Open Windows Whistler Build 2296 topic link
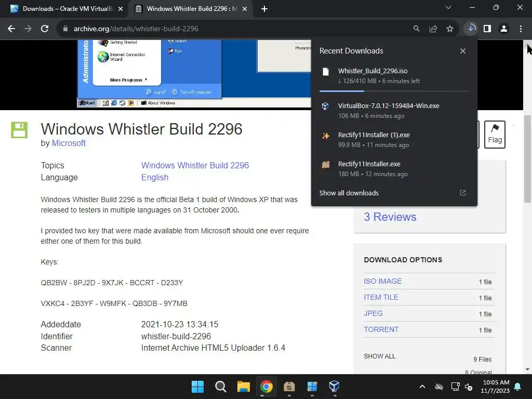 coord(195,165)
